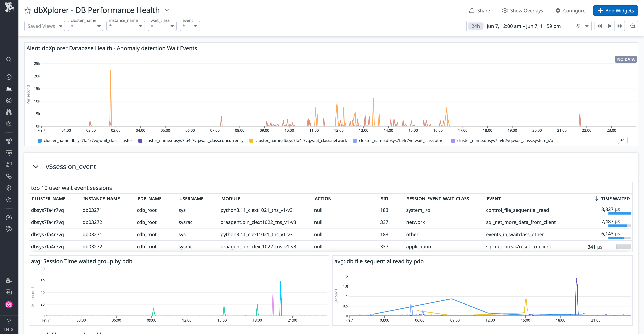644x334 pixels.
Task: Select the Metrics chart icon in the sidebar
Action: point(9,88)
